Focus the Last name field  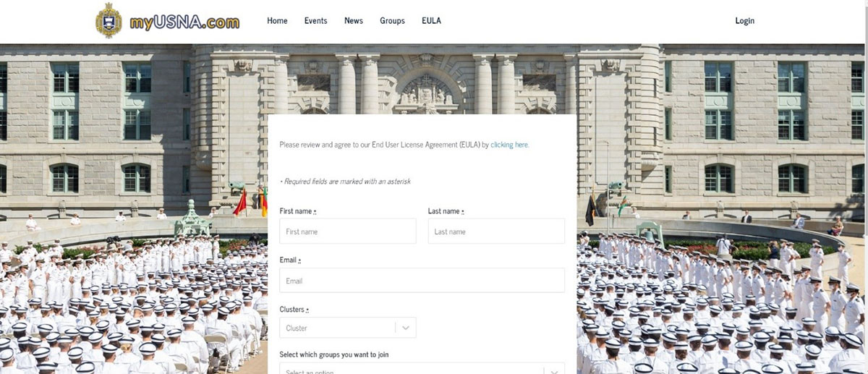[496, 231]
